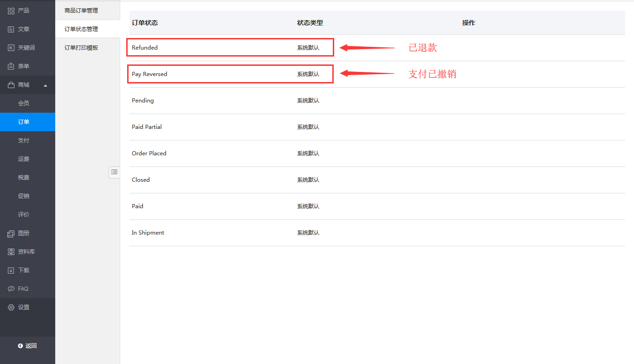
Task: Open the 支付 submenu item
Action: click(24, 140)
